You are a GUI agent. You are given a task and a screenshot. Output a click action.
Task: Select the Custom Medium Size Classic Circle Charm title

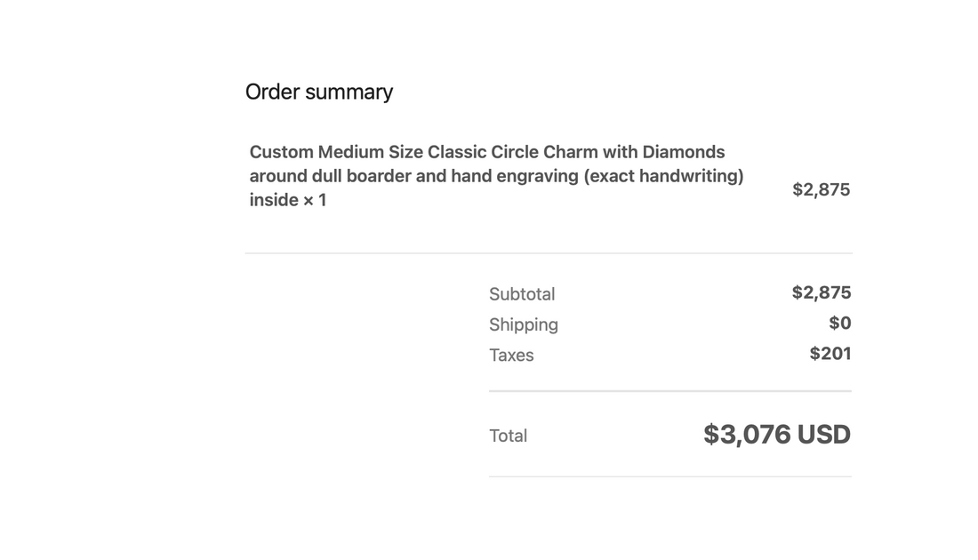click(496, 176)
